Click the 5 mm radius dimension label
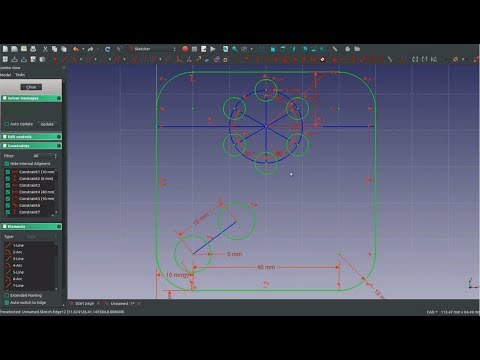The width and height of the screenshot is (480, 360). coord(234,254)
